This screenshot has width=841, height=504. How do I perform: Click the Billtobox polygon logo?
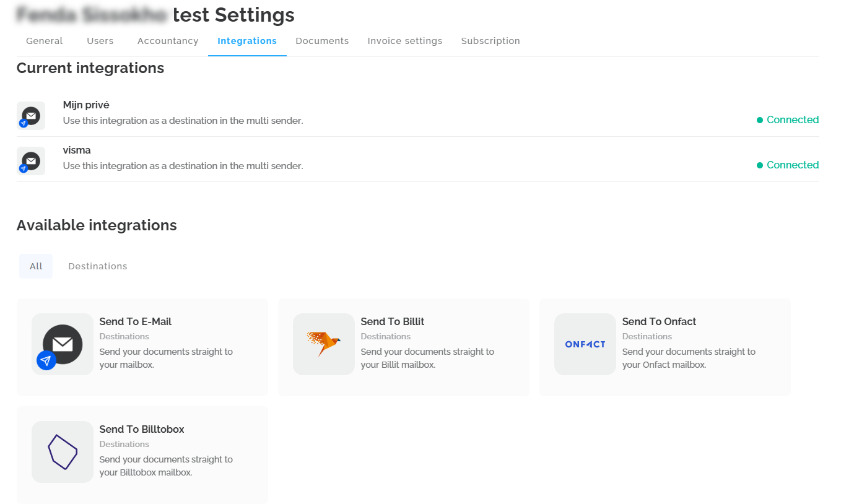pos(63,452)
